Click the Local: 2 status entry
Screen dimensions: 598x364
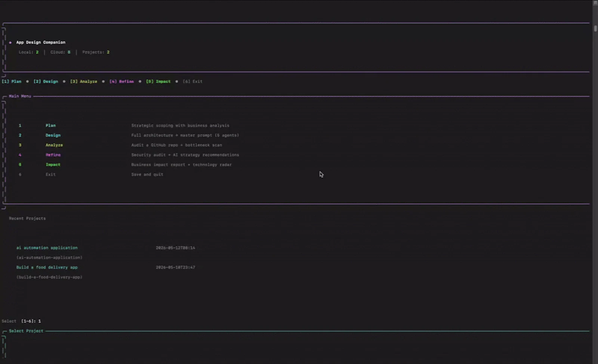(29, 52)
